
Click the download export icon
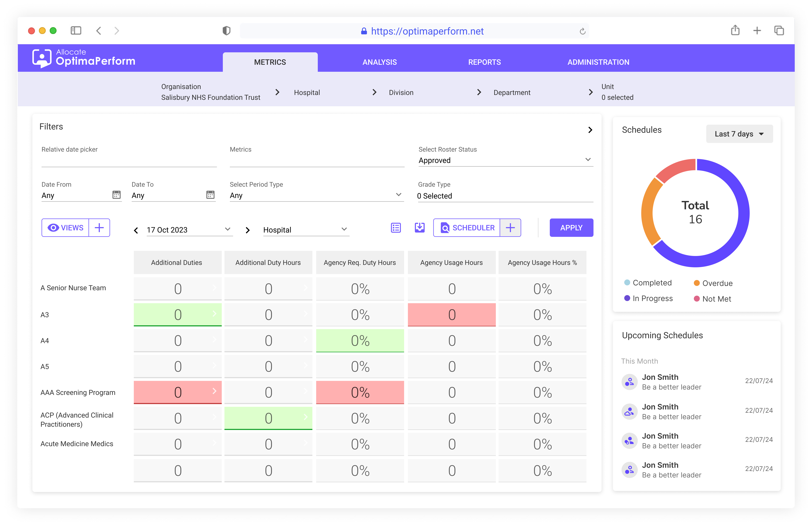pyautogui.click(x=420, y=228)
